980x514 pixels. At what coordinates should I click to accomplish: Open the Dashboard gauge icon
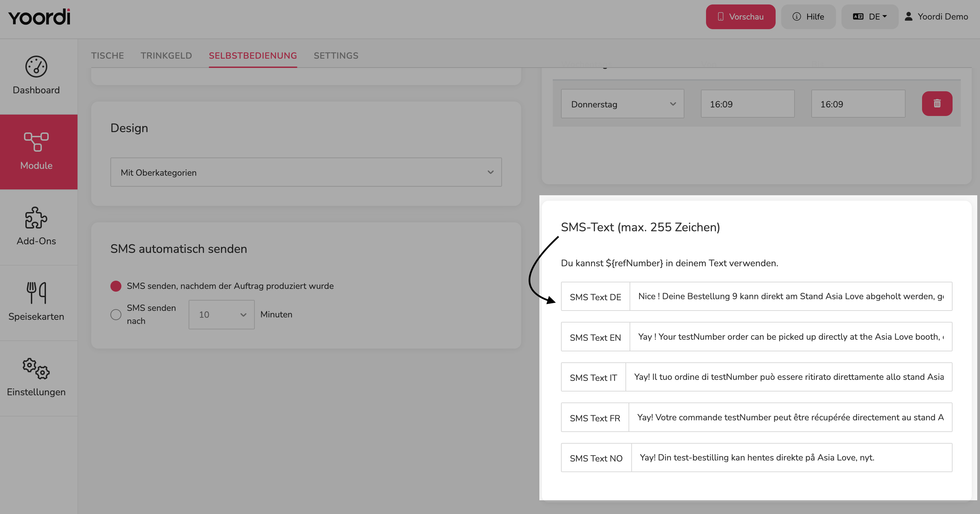click(36, 67)
